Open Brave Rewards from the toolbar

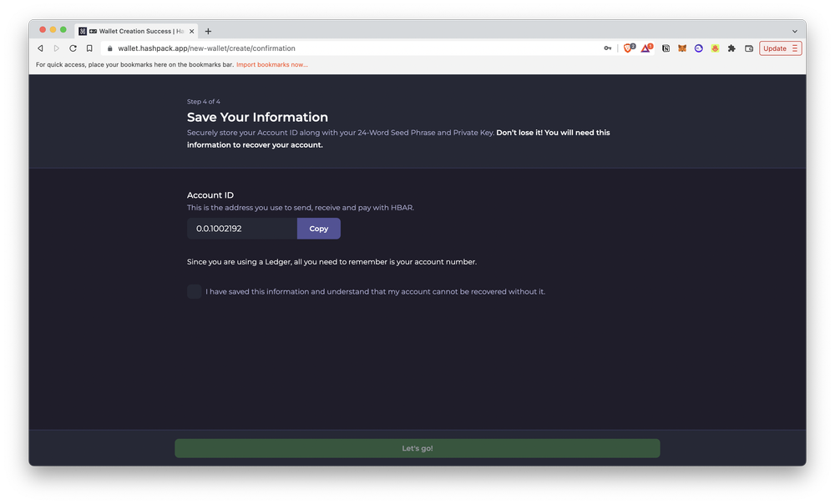click(645, 48)
